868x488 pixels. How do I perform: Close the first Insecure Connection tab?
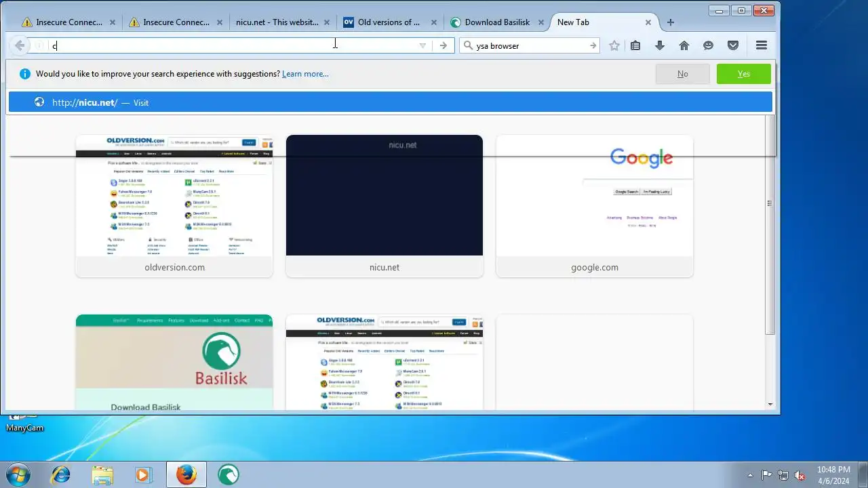click(113, 22)
